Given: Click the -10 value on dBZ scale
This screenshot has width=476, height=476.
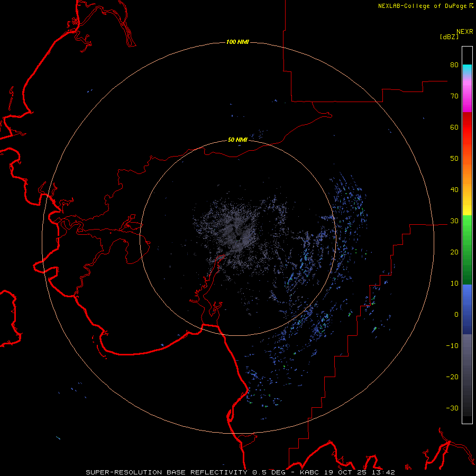Looking at the screenshot, I should (x=452, y=346).
